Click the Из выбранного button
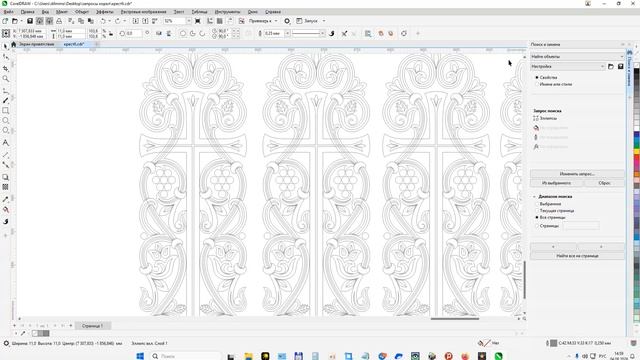The height and width of the screenshot is (360, 640). click(556, 183)
